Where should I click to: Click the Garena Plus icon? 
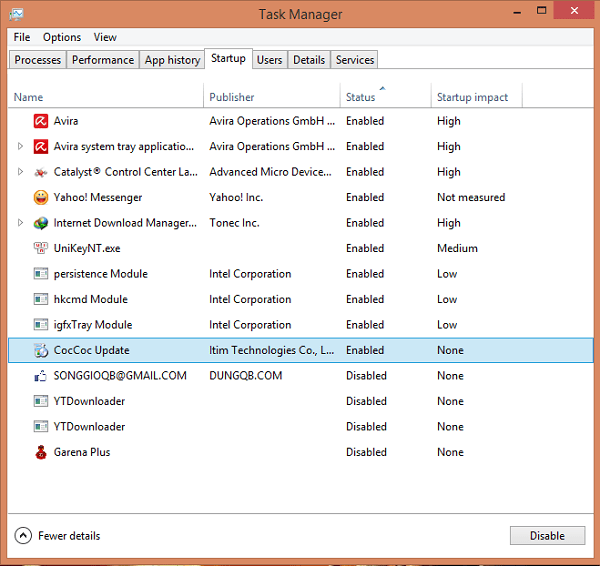coord(41,452)
